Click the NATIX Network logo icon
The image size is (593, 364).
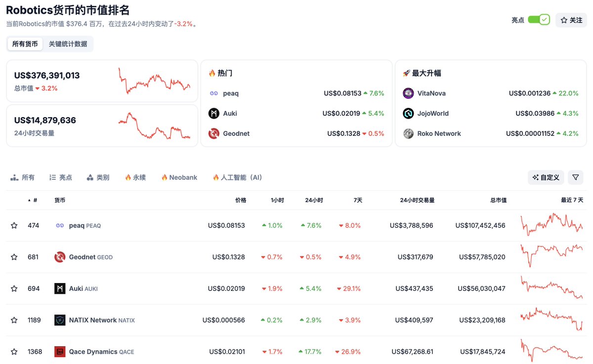(60, 320)
